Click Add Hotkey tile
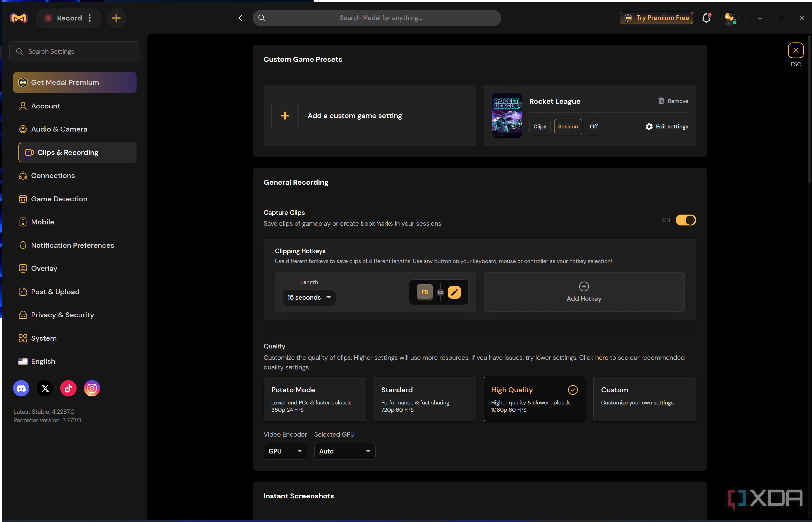Viewport: 812px width, 522px height. coord(584,292)
